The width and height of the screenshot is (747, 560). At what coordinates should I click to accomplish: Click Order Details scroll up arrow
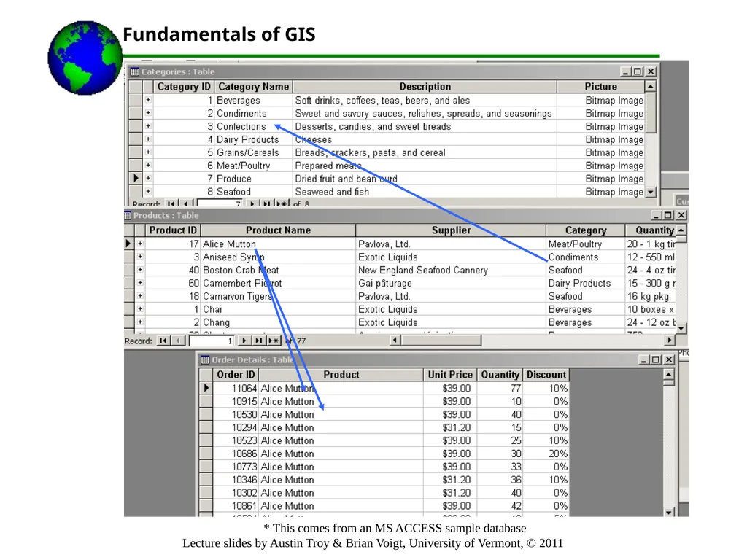pyautogui.click(x=669, y=375)
